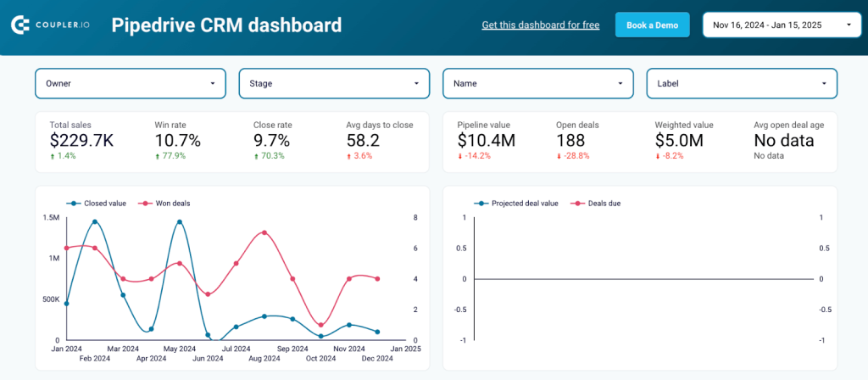Click the 500K y-axis label
The image size is (868, 380).
[50, 299]
